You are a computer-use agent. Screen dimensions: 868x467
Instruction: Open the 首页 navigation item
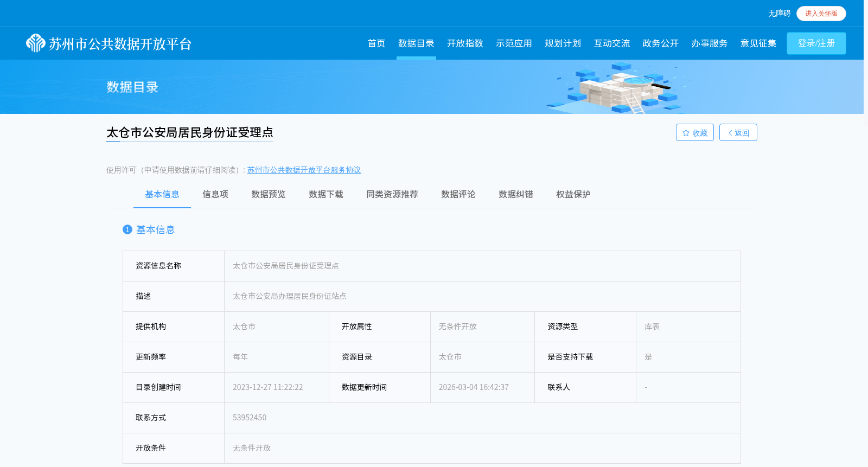tap(376, 43)
